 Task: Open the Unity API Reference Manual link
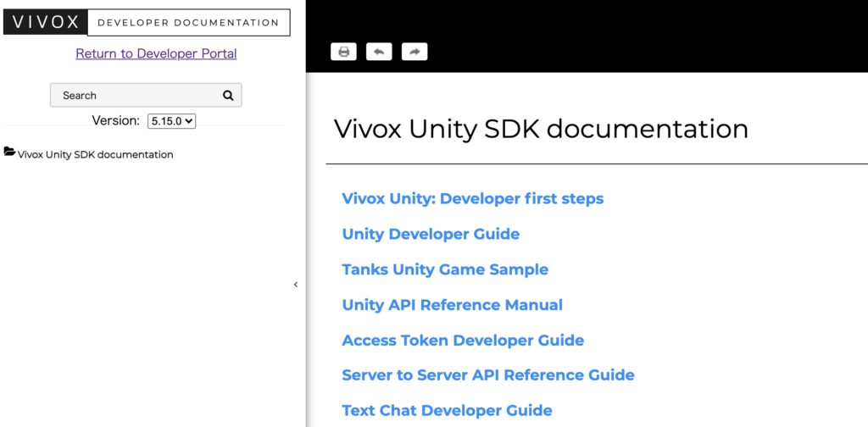tap(453, 305)
